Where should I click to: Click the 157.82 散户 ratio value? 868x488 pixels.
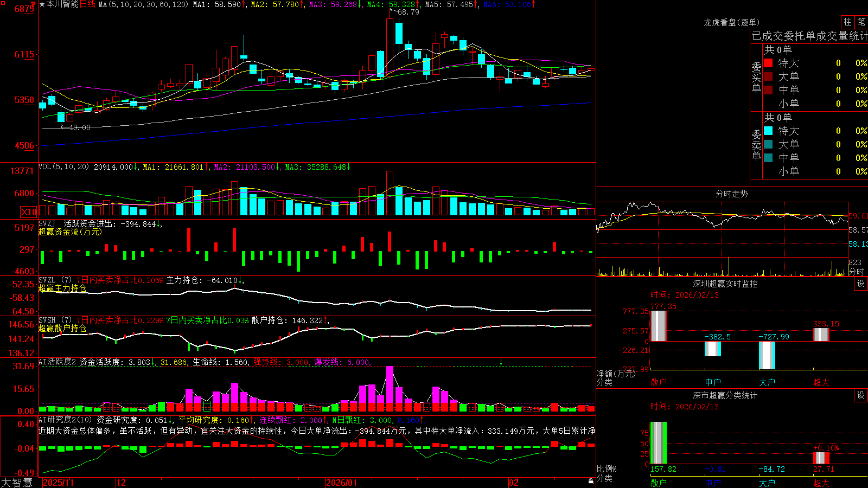[663, 469]
